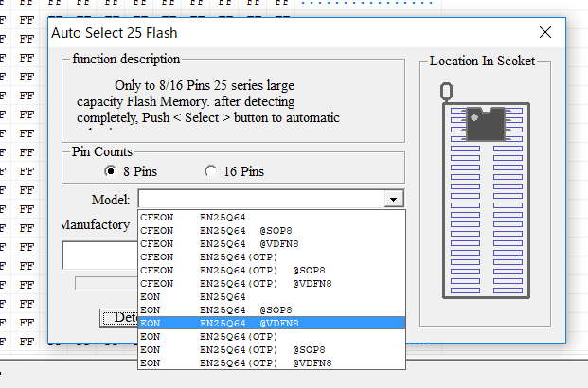The width and height of the screenshot is (588, 388).
Task: Pick EON EN25Q64(OTP) plain entry
Action: coord(272,337)
